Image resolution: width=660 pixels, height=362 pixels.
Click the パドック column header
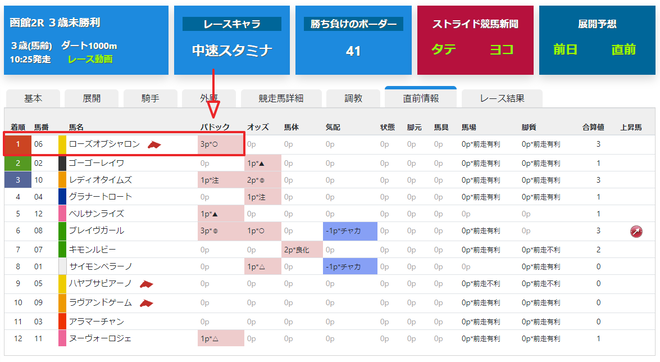pyautogui.click(x=215, y=127)
